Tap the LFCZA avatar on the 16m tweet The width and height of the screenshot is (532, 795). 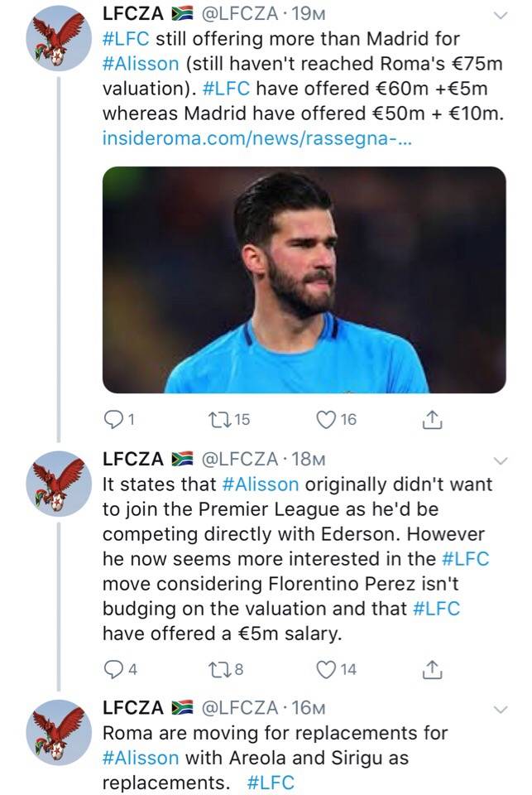tap(57, 732)
